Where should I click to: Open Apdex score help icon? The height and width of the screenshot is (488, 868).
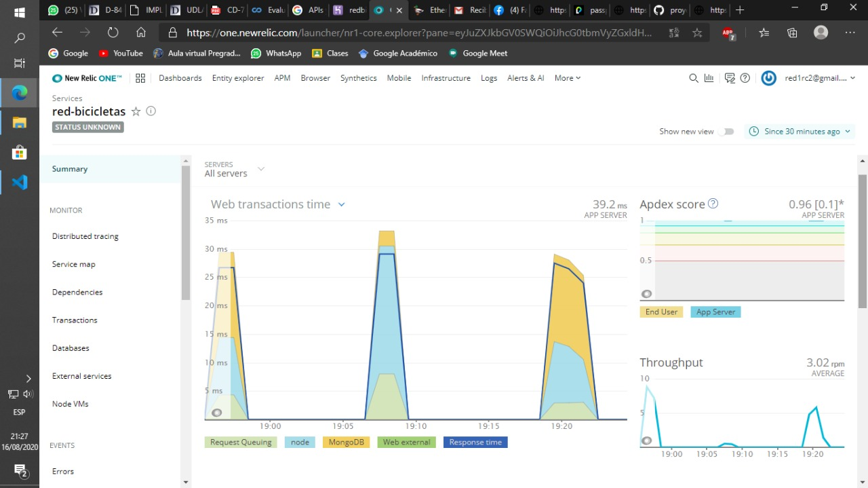713,204
